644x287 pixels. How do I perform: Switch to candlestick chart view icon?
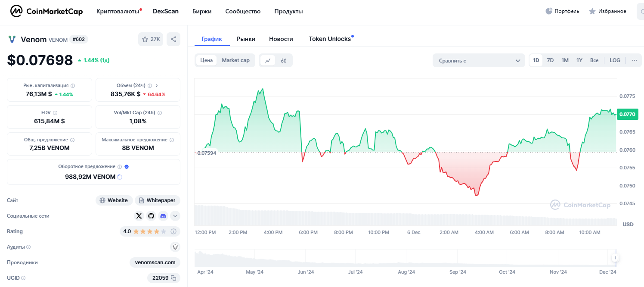click(284, 60)
